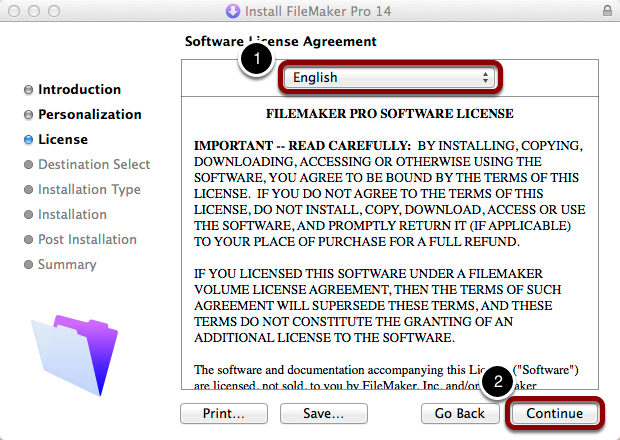
Task: Select the Installation step
Action: click(72, 214)
